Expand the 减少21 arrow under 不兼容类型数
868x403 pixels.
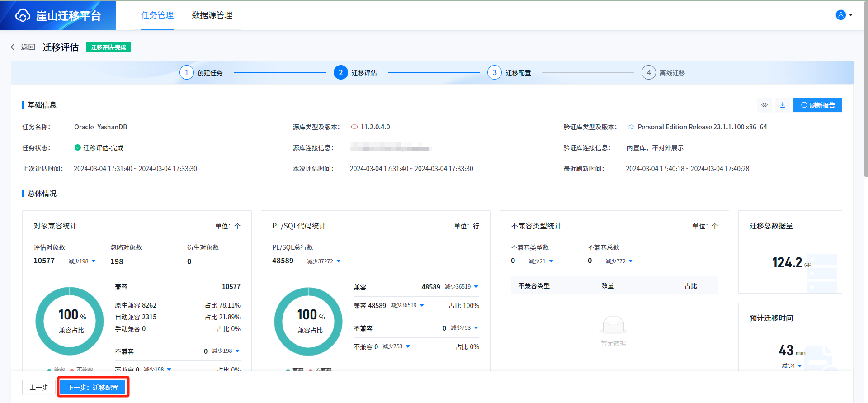click(551, 261)
